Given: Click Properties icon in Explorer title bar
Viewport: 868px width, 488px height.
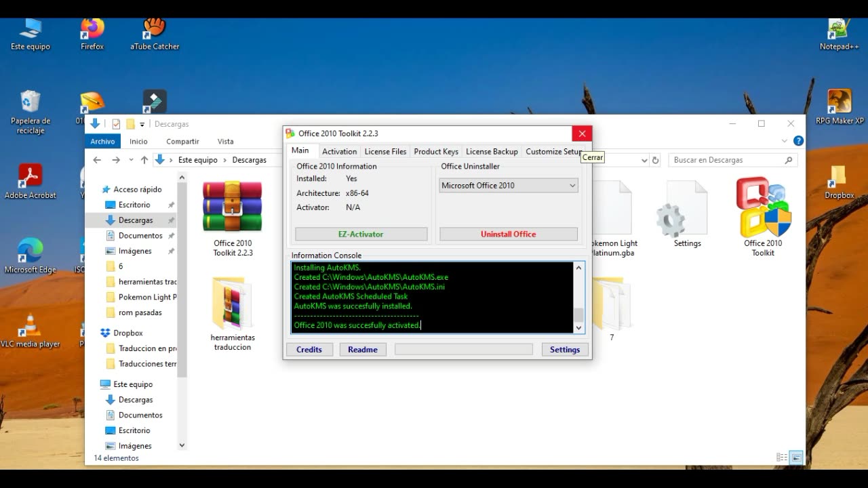Looking at the screenshot, I should (116, 124).
